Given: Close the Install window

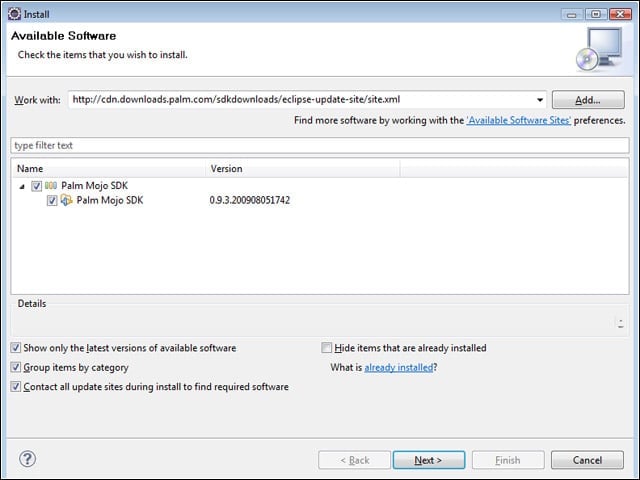Looking at the screenshot, I should click(x=620, y=15).
